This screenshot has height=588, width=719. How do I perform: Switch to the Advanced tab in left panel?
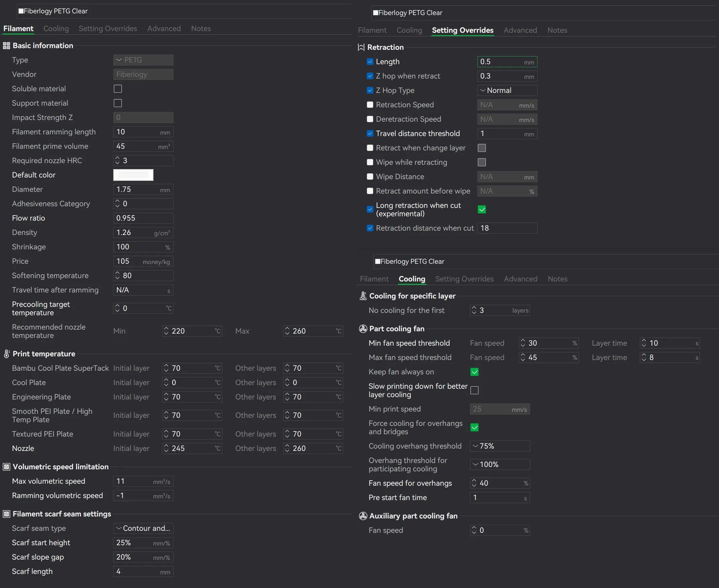coord(164,29)
